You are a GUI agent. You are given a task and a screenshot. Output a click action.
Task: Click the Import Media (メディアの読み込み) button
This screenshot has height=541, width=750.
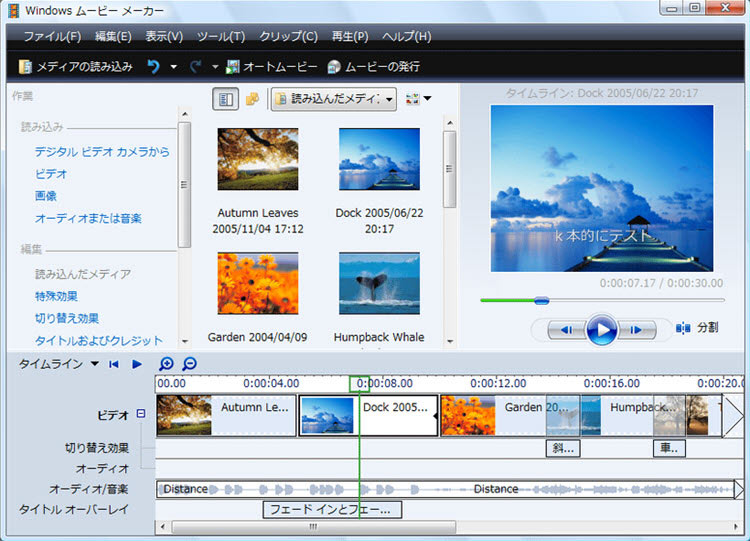coord(76,66)
